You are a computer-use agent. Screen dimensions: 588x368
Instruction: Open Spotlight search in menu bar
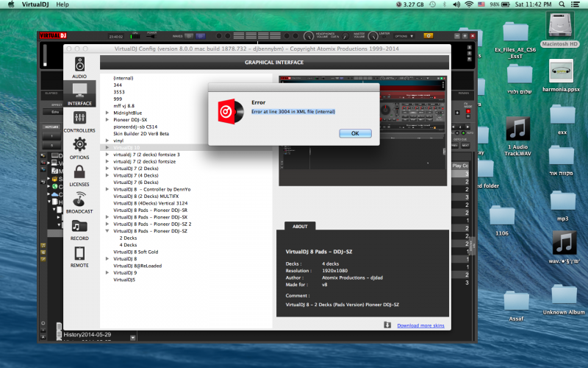pyautogui.click(x=562, y=4)
